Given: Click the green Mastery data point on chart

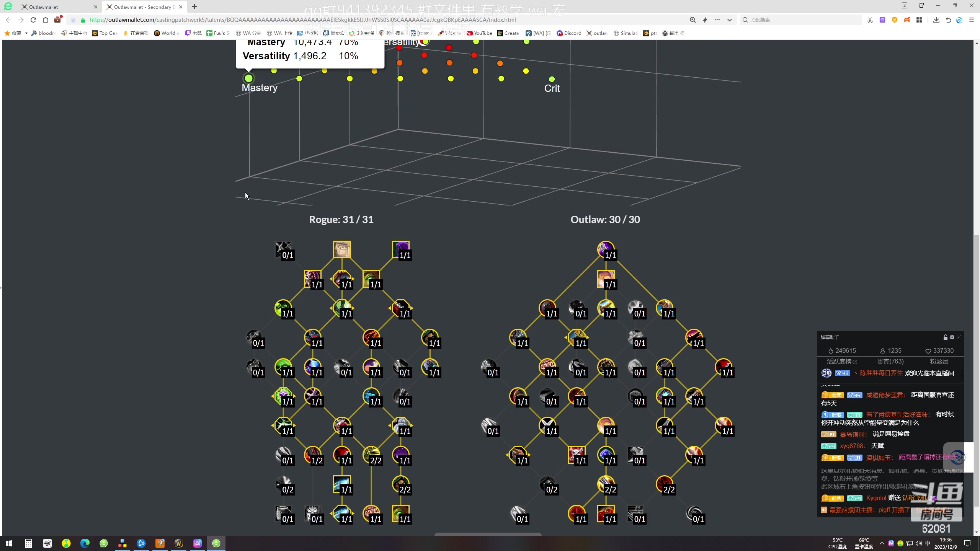Looking at the screenshot, I should (249, 78).
